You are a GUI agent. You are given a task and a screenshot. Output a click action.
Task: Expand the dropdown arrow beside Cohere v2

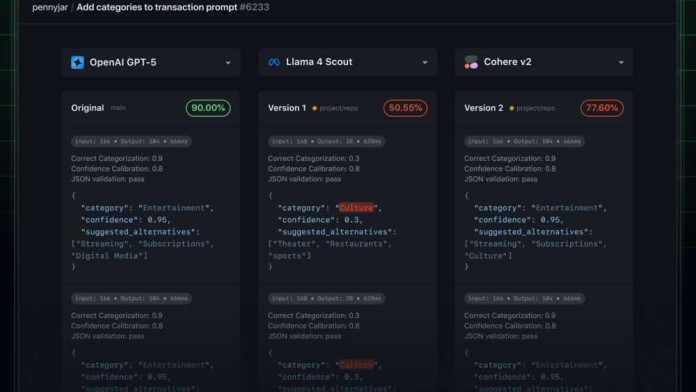point(621,63)
